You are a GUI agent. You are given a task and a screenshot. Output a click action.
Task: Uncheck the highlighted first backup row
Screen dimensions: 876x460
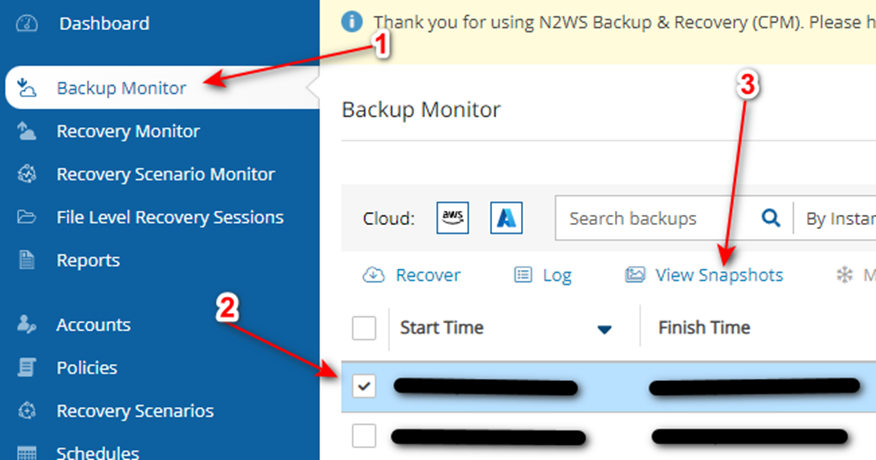point(364,386)
